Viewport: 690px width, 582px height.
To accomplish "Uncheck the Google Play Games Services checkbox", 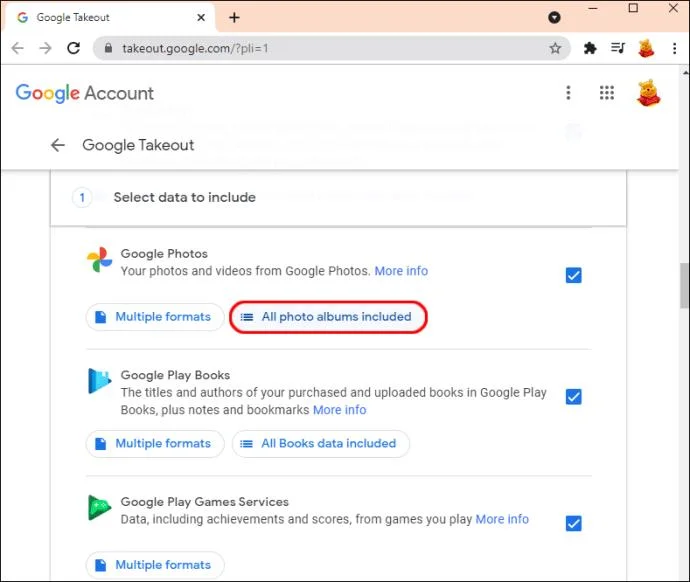I will [x=573, y=523].
